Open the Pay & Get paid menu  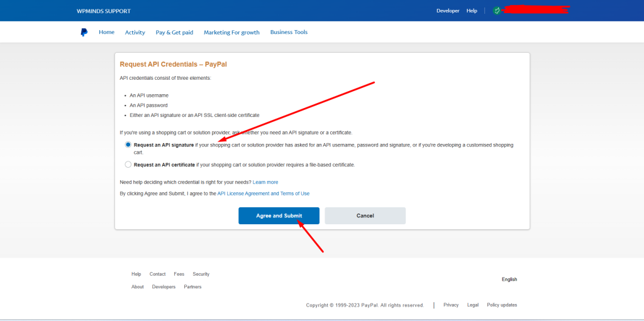pos(174,33)
